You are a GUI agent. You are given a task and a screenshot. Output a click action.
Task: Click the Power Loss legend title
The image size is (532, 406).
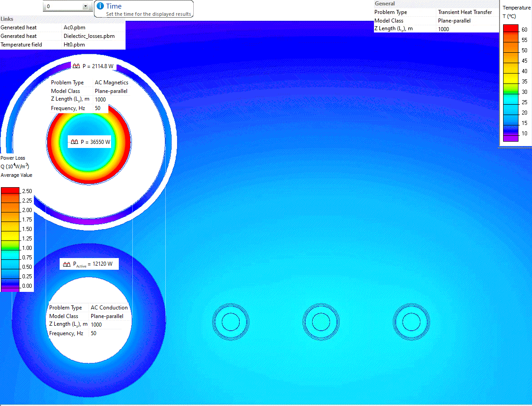pyautogui.click(x=13, y=158)
